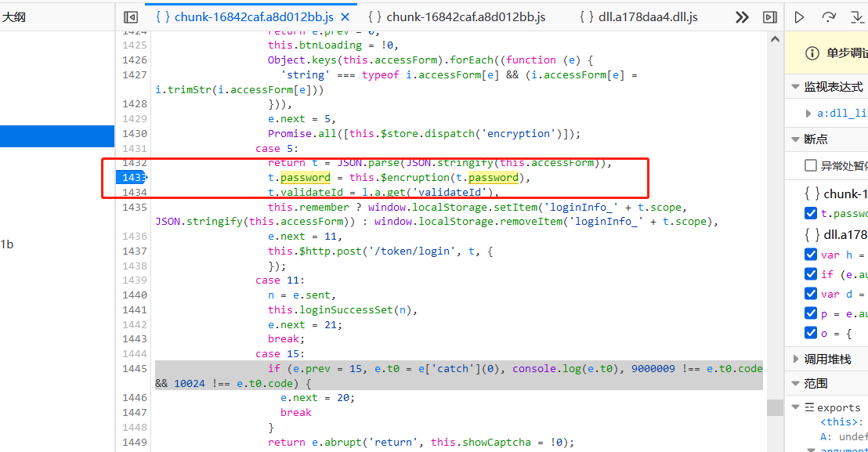The width and height of the screenshot is (868, 452).
Task: Collapse the 监视表达式 watch expressions section
Action: coord(795,87)
